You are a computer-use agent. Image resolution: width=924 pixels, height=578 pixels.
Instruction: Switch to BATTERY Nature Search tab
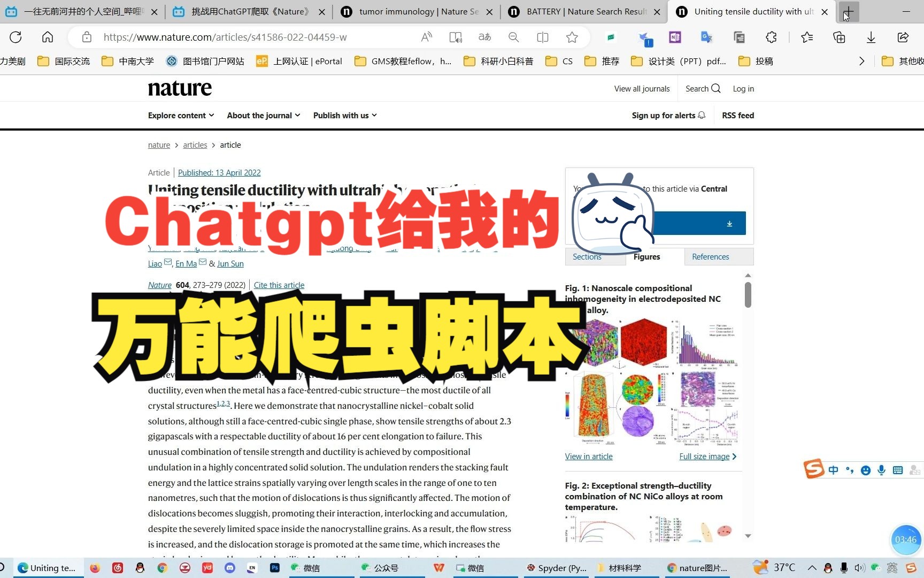[x=584, y=12]
